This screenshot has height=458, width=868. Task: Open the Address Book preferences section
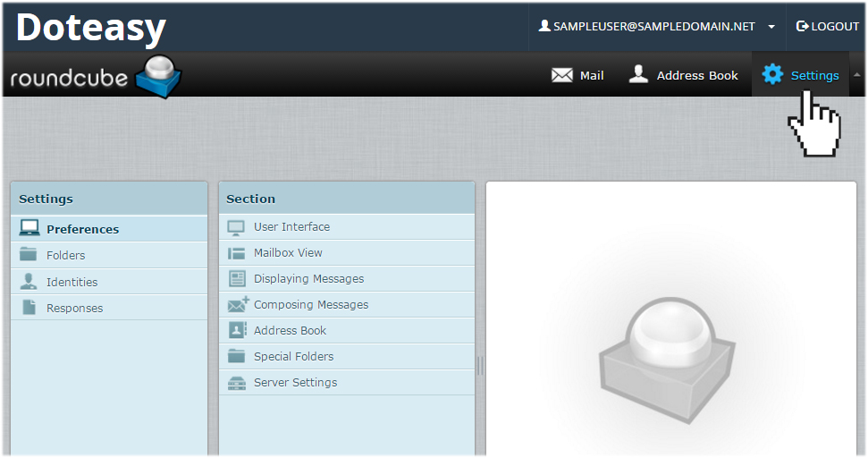[x=347, y=331]
